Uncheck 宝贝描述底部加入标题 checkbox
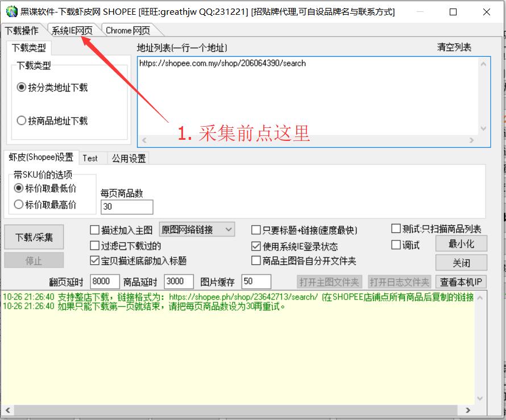The image size is (506, 420). [139, 261]
